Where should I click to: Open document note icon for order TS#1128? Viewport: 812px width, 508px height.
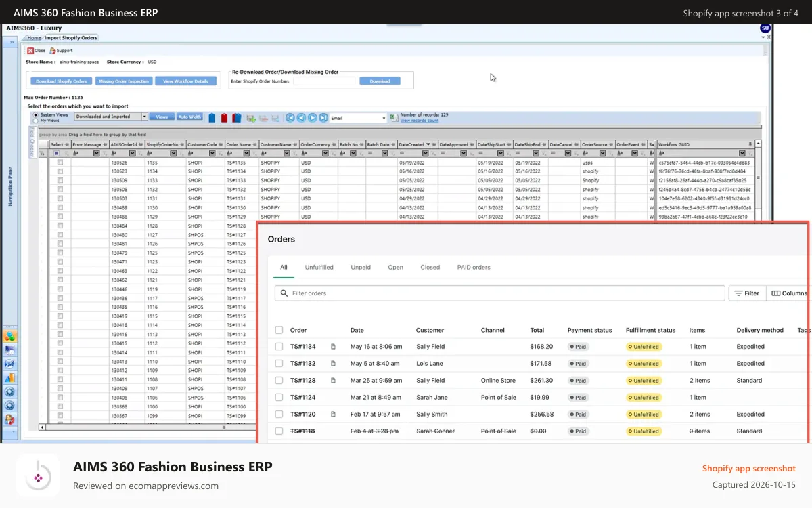(x=333, y=381)
